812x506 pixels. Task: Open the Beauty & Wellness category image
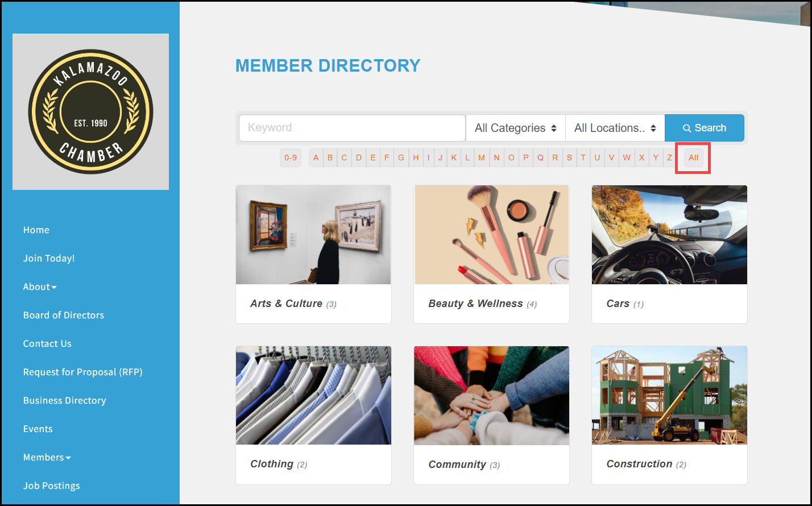tap(491, 235)
